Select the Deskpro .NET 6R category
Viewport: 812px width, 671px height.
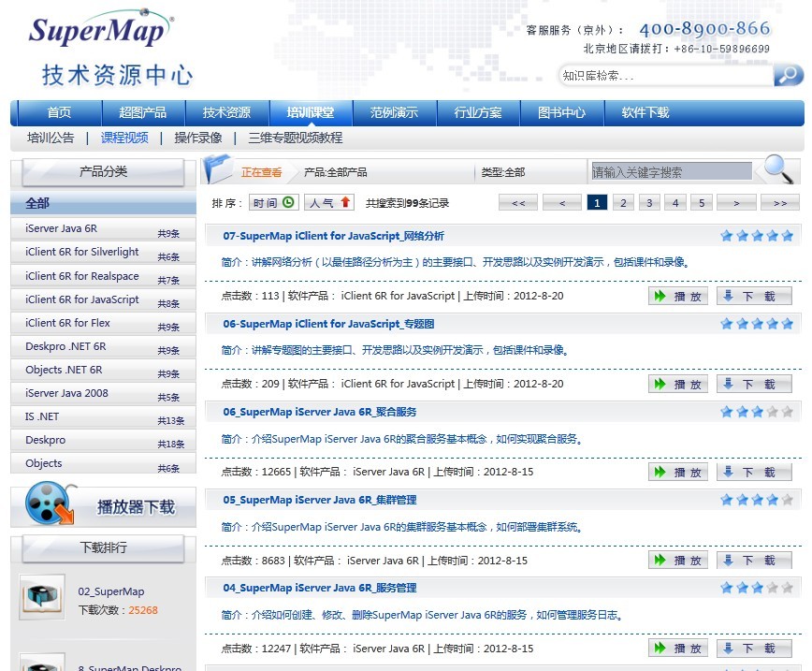(x=104, y=346)
